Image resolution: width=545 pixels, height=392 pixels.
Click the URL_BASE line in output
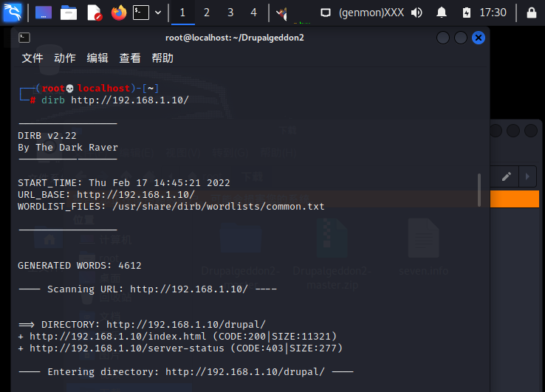(x=106, y=195)
